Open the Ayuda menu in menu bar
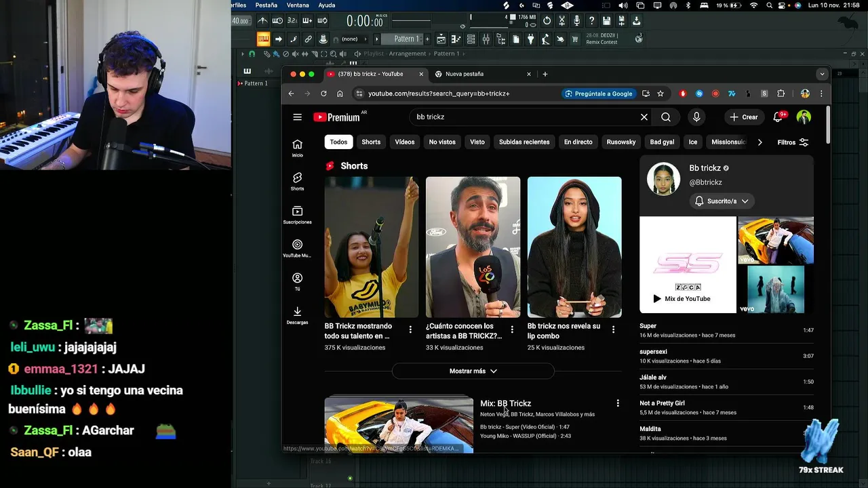 click(327, 5)
